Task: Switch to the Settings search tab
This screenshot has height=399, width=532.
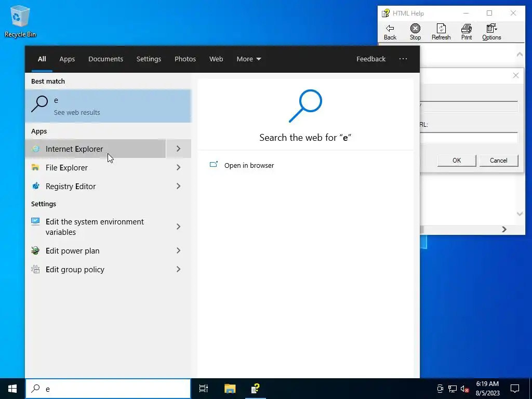Action: (x=149, y=59)
